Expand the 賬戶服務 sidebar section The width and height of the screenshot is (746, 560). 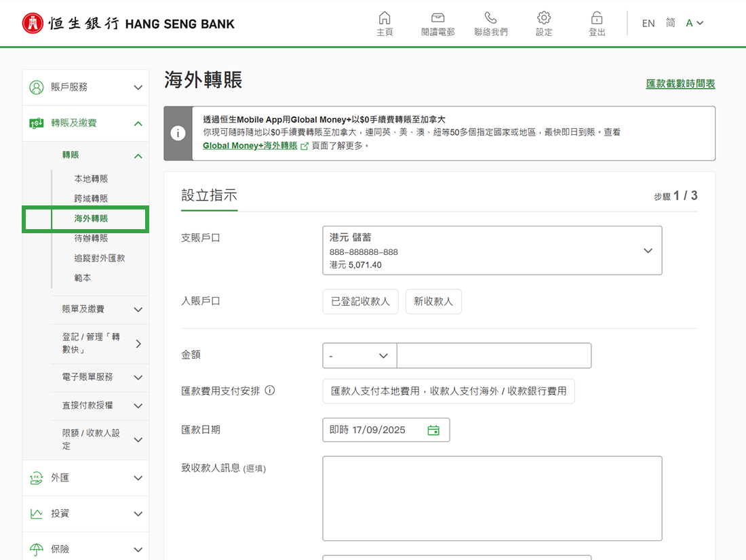[85, 87]
